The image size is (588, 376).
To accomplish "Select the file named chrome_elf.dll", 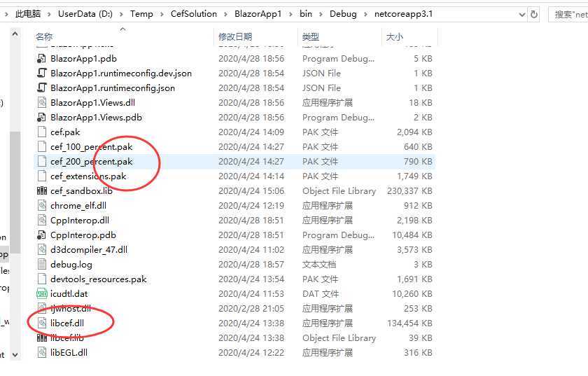I will pyautogui.click(x=78, y=206).
